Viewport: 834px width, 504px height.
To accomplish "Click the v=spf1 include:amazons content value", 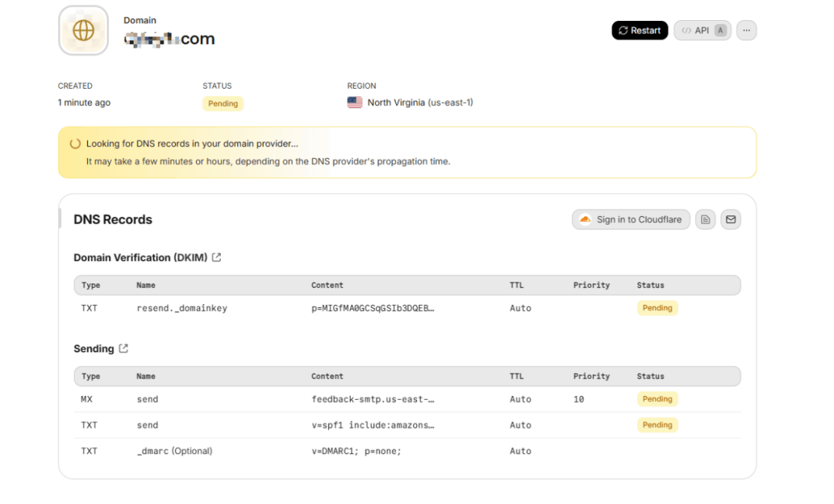I will 373,425.
